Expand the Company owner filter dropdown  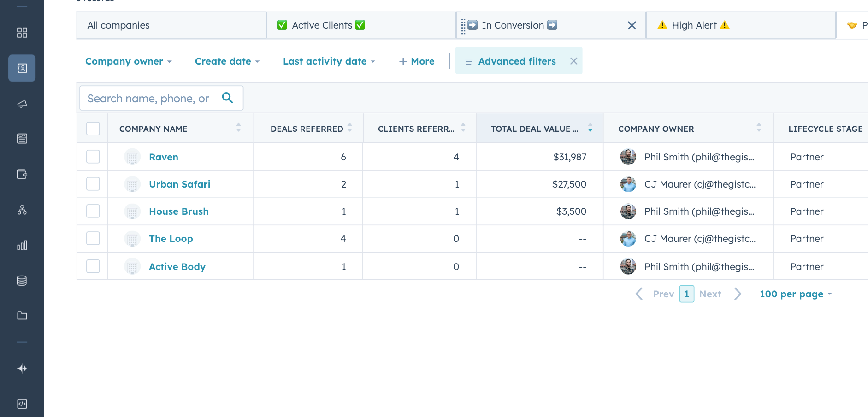pyautogui.click(x=128, y=61)
